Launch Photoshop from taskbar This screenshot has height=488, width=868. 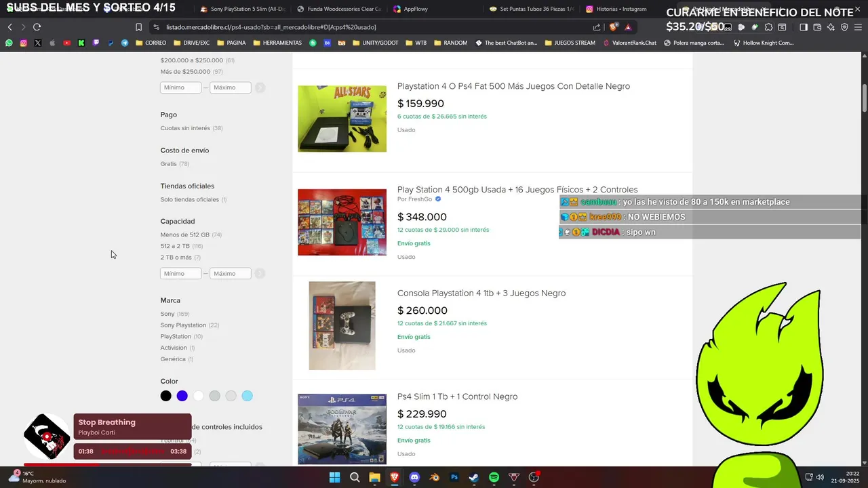click(x=454, y=477)
